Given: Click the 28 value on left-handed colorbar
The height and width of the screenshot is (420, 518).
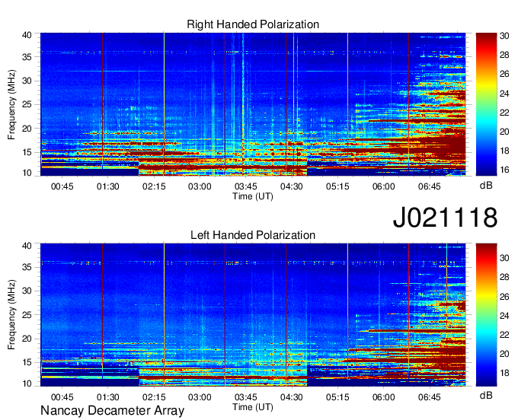Looking at the screenshot, I should pyautogui.click(x=504, y=277).
